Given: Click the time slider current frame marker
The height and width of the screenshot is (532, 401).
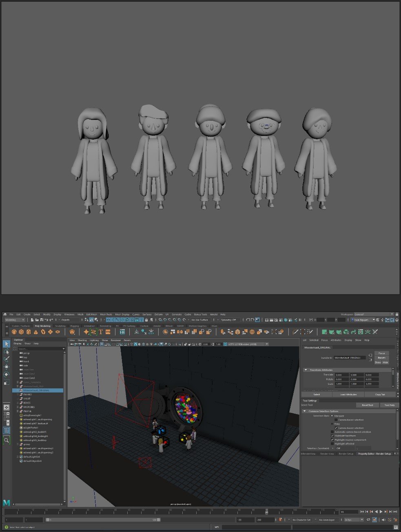Looking at the screenshot, I should 267,511.
